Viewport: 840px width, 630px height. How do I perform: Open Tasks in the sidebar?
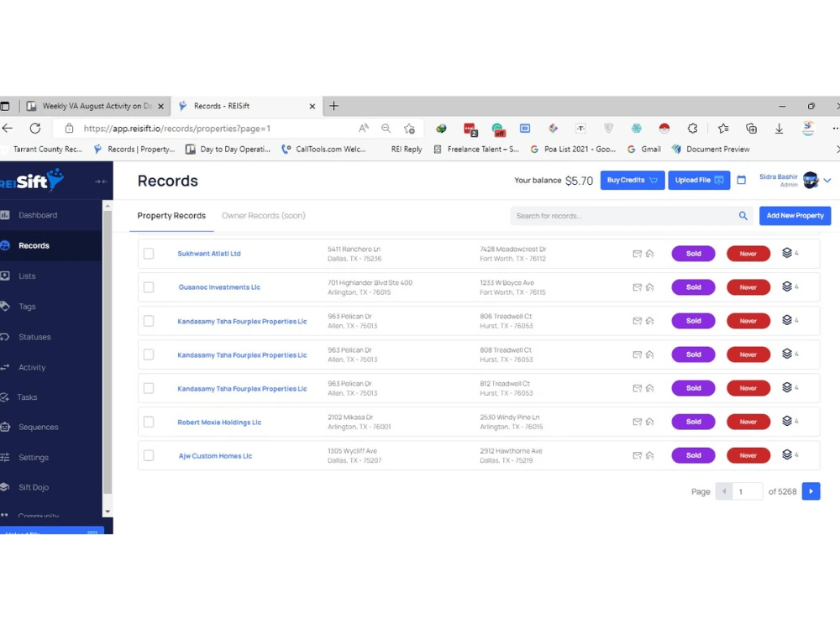[27, 397]
